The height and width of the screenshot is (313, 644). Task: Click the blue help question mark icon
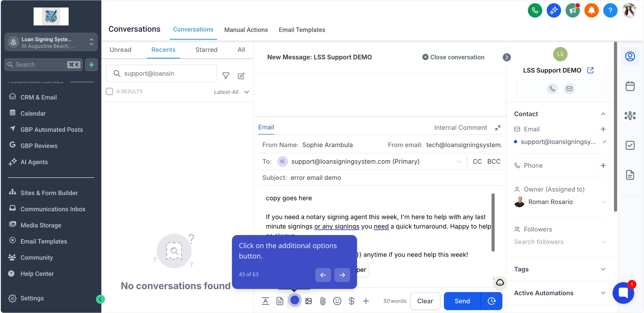point(610,11)
